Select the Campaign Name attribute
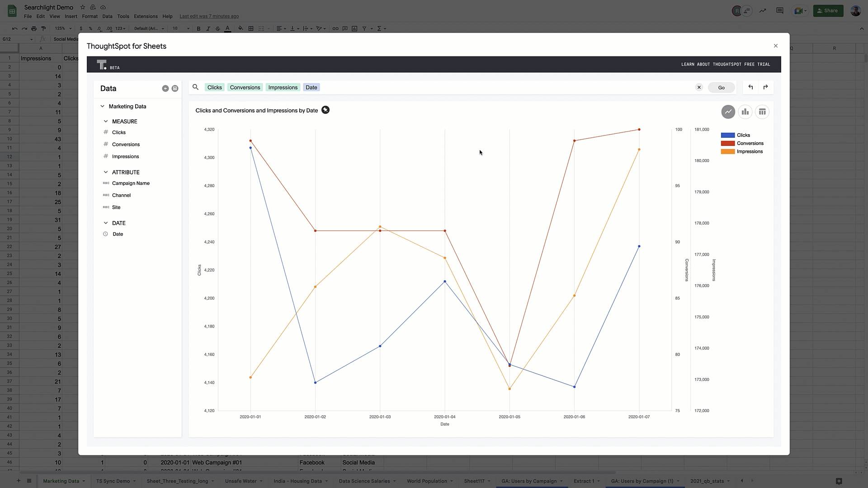The height and width of the screenshot is (488, 868). coord(131,183)
